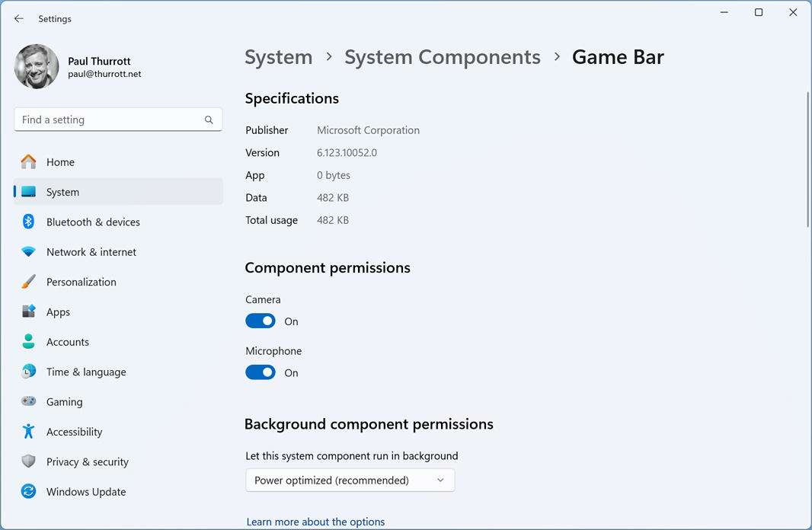Click the Find a setting search box
The image size is (812, 530).
click(x=110, y=120)
